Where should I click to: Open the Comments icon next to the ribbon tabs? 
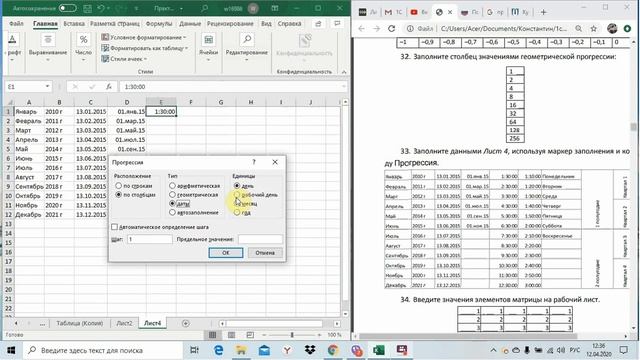pos(337,24)
